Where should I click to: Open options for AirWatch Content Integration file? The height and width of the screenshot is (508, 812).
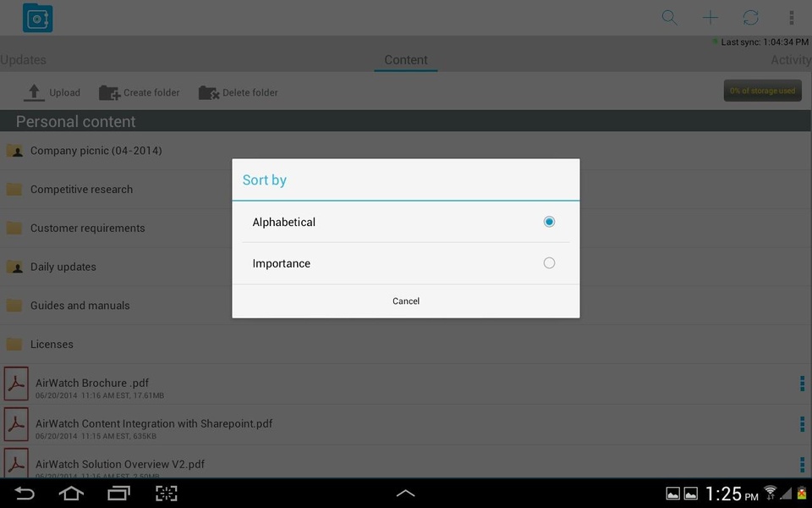coord(802,424)
